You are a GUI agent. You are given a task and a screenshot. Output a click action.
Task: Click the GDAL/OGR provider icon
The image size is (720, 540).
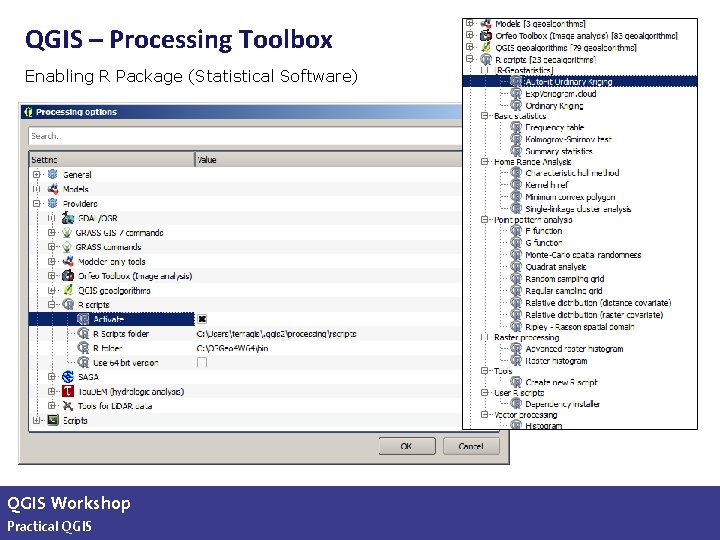[x=68, y=218]
